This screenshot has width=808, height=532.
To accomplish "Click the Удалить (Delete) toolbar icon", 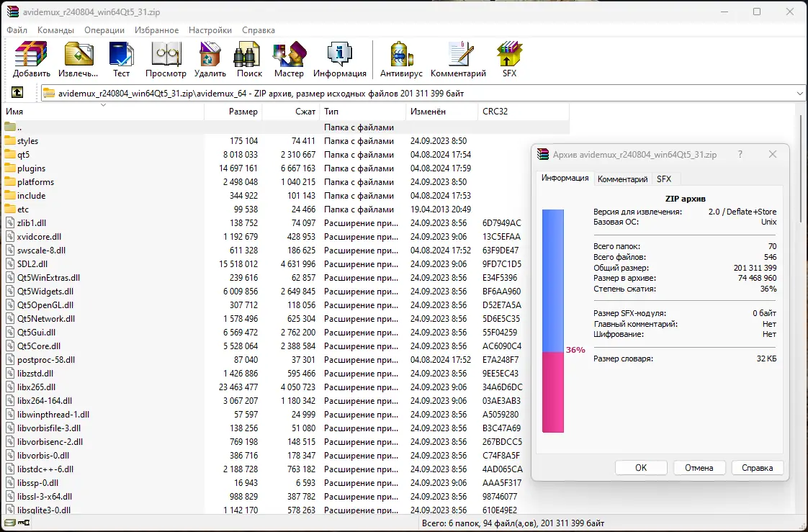I will (x=210, y=54).
